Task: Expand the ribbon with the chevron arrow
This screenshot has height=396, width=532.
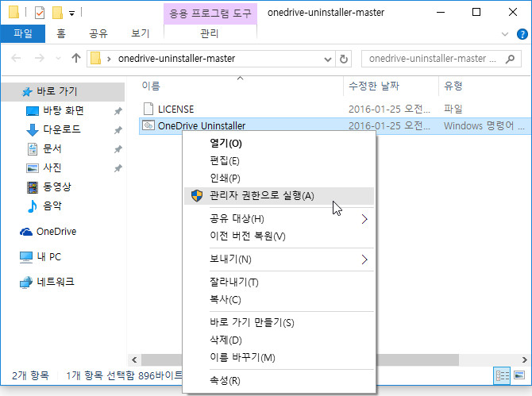Action: click(506, 33)
